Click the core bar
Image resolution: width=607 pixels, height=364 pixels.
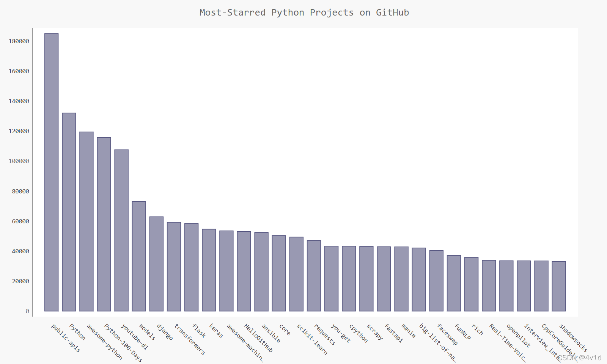[279, 273]
